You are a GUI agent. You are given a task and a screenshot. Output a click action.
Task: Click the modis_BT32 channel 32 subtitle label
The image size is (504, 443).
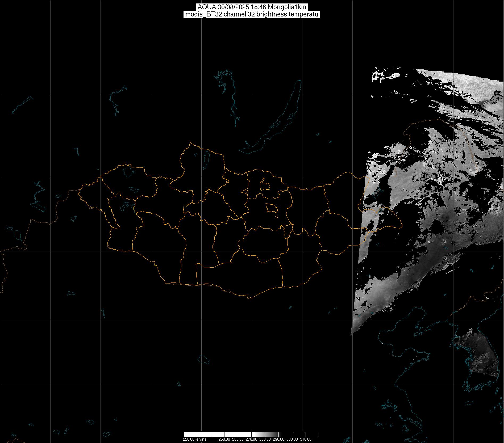pos(252,14)
